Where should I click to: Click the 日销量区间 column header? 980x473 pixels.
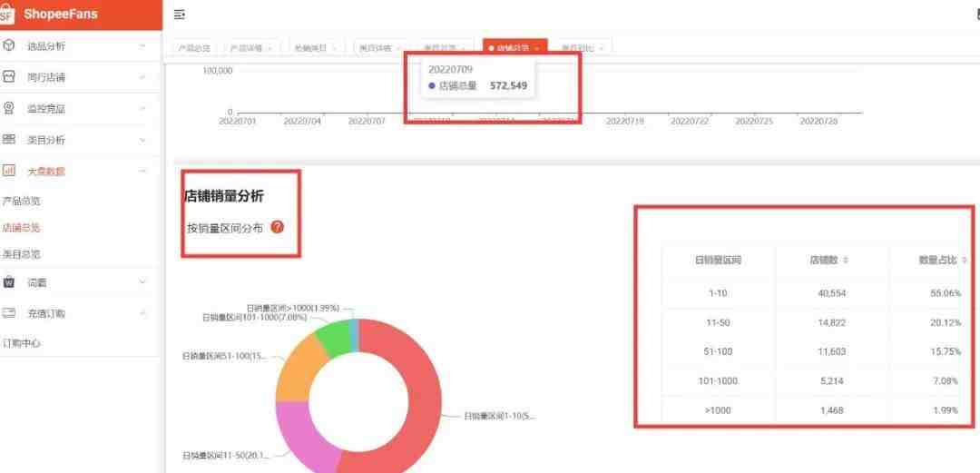coord(718,261)
